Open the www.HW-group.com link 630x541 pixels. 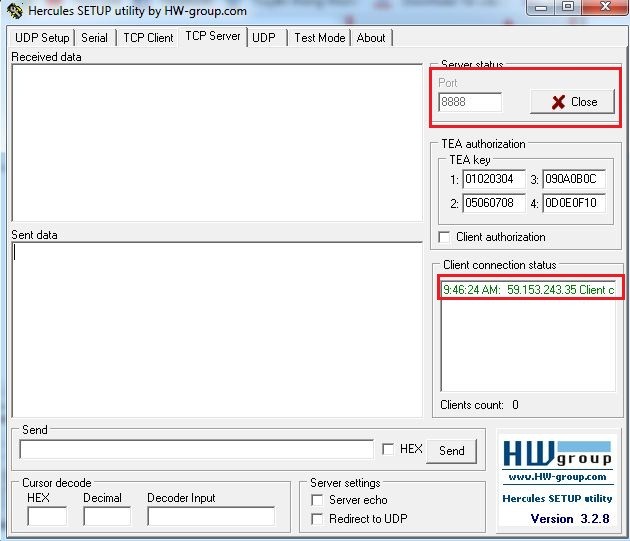point(557,477)
